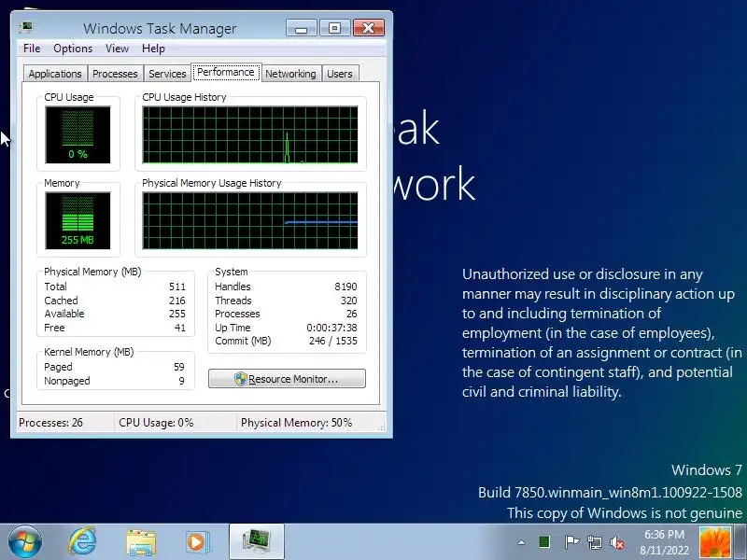Image resolution: width=747 pixels, height=560 pixels.
Task: Open the File menu
Action: click(x=32, y=49)
